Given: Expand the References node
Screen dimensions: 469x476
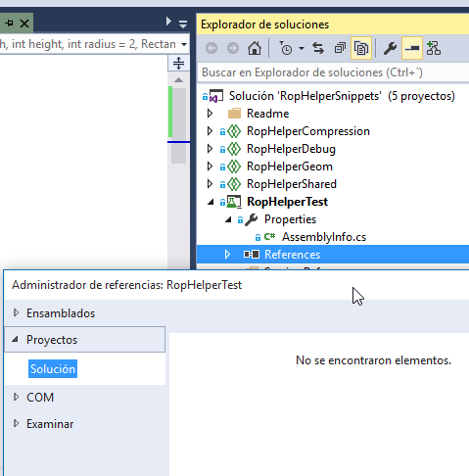Looking at the screenshot, I should [x=227, y=255].
